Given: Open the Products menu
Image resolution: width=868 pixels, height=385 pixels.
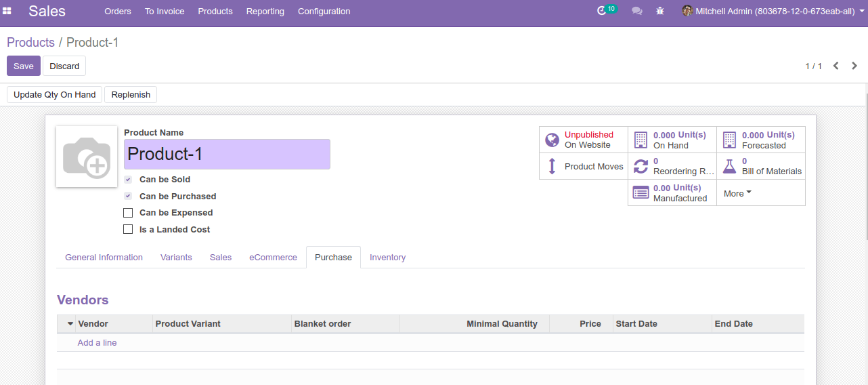Looking at the screenshot, I should point(215,12).
